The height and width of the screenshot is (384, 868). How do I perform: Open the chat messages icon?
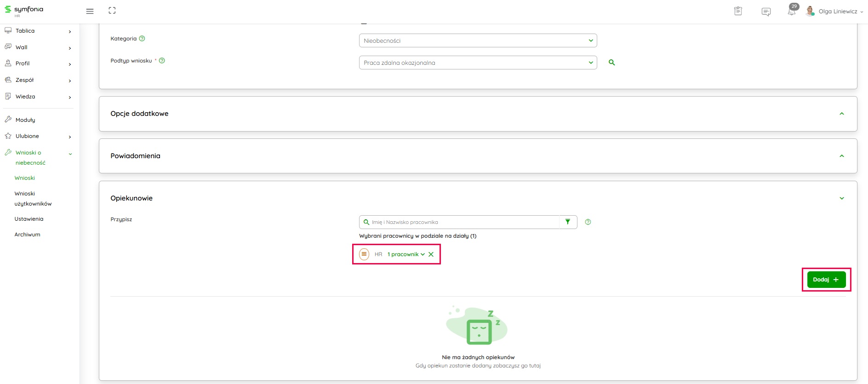[x=766, y=11]
